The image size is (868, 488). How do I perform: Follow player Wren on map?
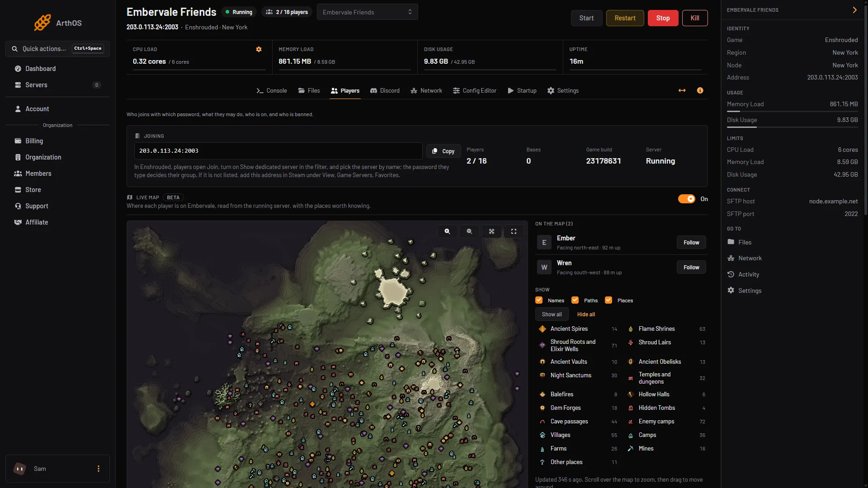tap(691, 267)
